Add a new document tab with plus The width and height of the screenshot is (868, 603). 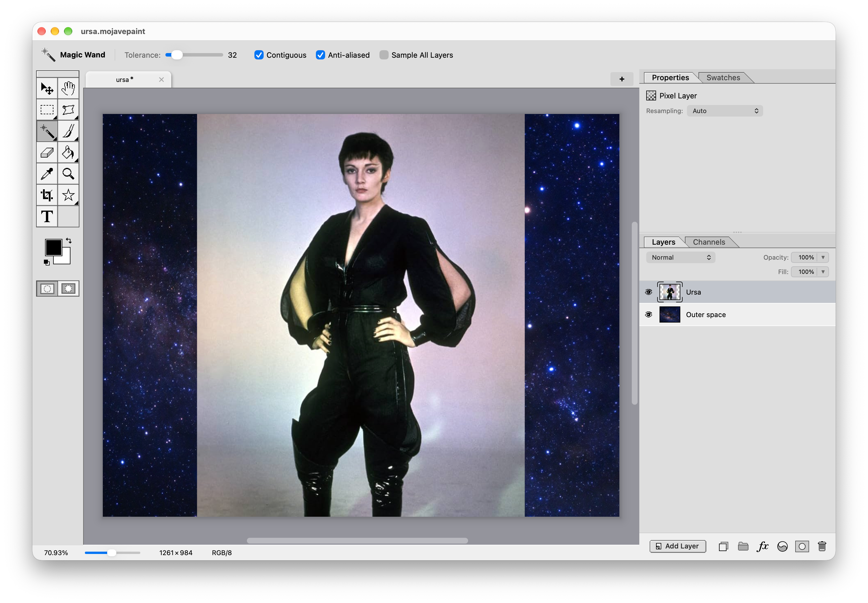(x=622, y=79)
